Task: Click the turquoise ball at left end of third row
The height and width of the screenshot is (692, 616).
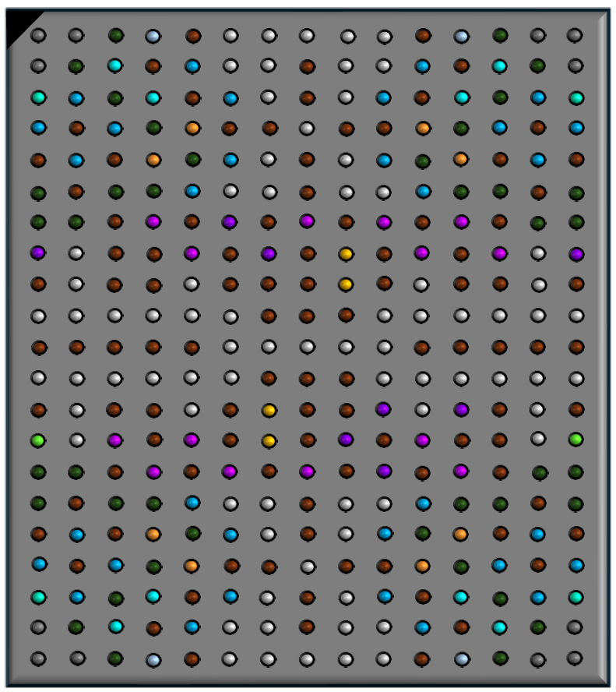Action: pyautogui.click(x=38, y=97)
